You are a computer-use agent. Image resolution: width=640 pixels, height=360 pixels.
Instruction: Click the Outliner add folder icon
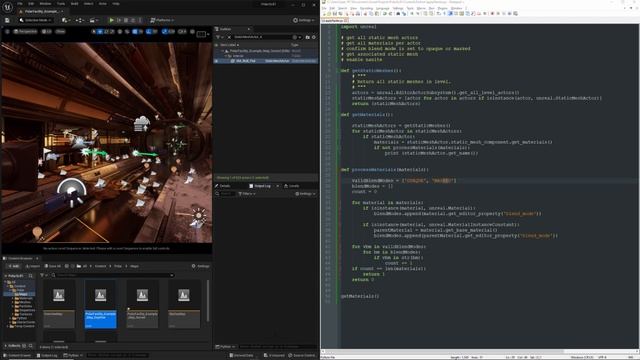[x=307, y=37]
